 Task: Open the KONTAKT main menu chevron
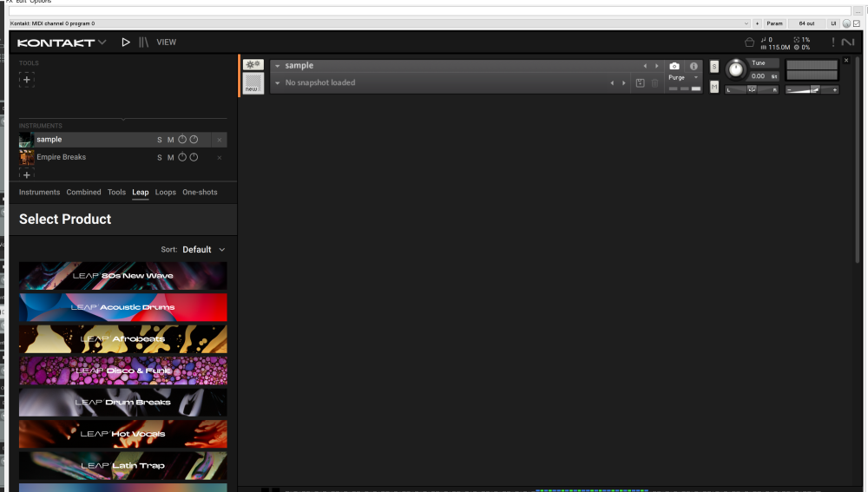coord(102,42)
